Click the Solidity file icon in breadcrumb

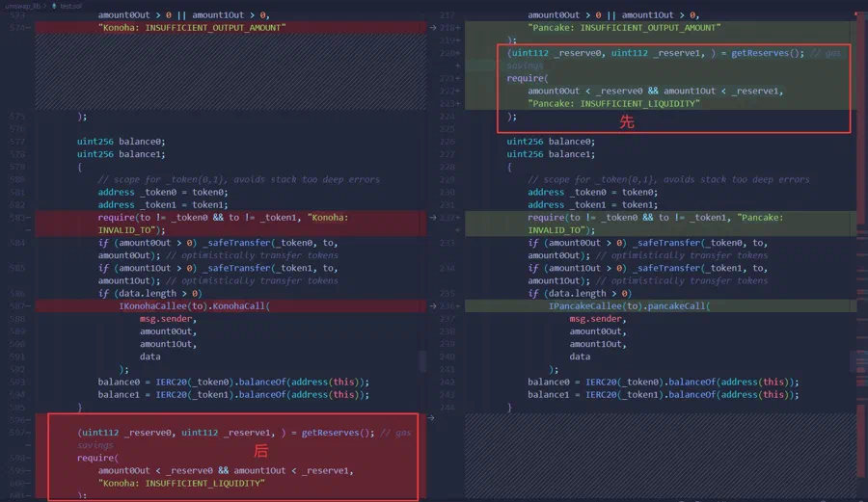point(54,6)
